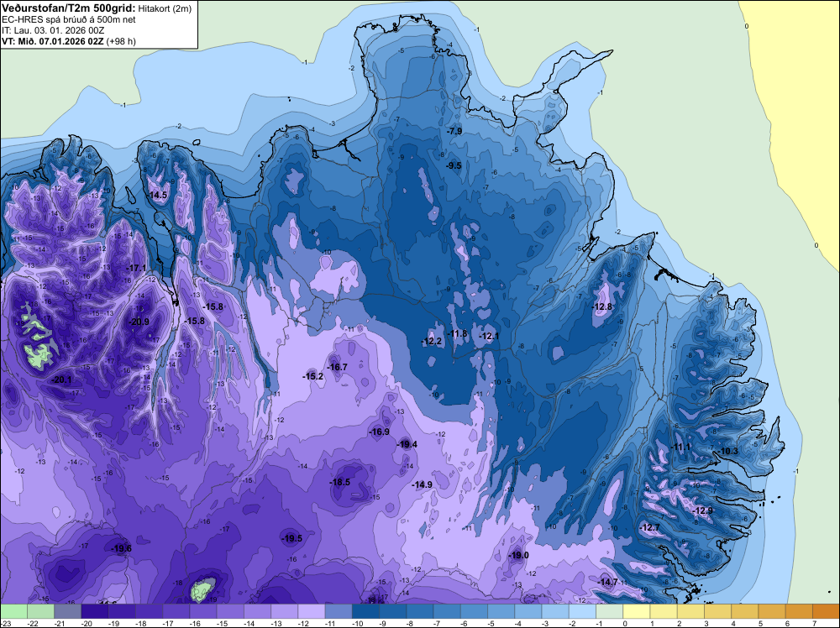The width and height of the screenshot is (840, 628).
Task: Click the -16.9 temperature label
Action: [380, 432]
